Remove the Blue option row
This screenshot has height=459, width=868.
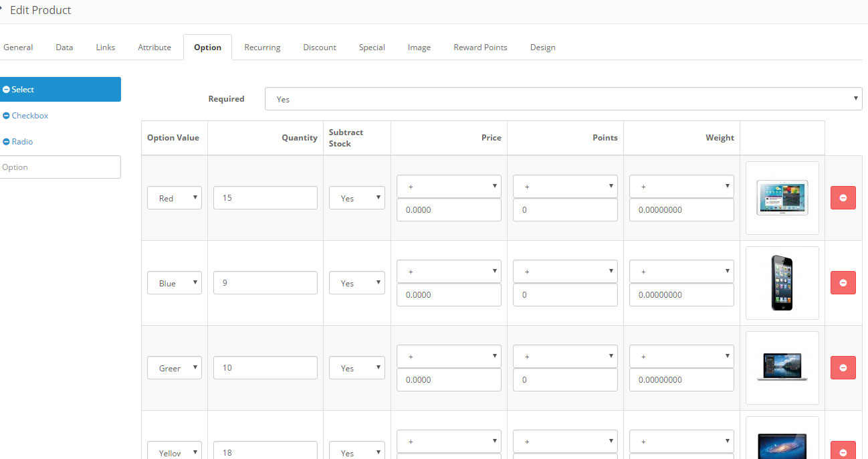tap(843, 282)
